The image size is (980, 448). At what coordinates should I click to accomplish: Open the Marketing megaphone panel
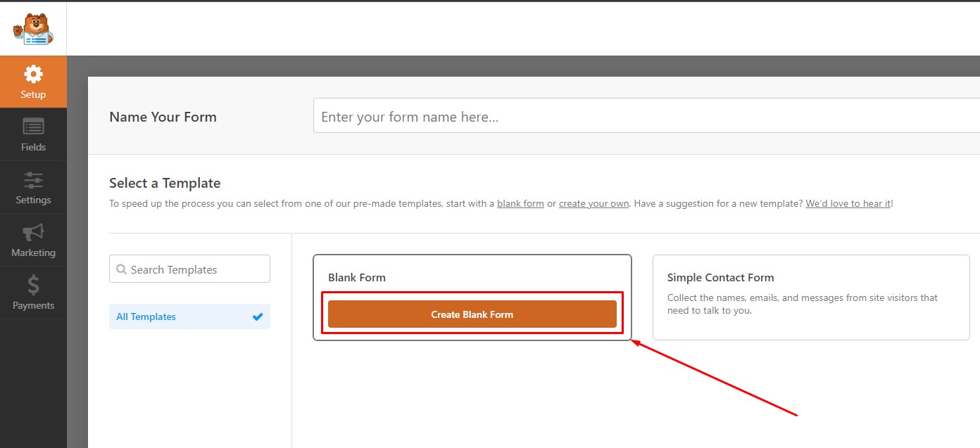point(33,241)
